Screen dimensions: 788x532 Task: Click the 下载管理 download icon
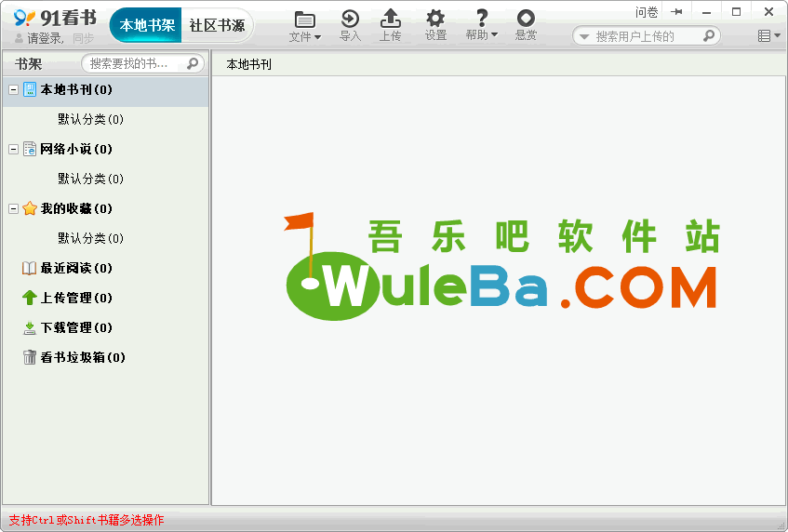(30, 327)
